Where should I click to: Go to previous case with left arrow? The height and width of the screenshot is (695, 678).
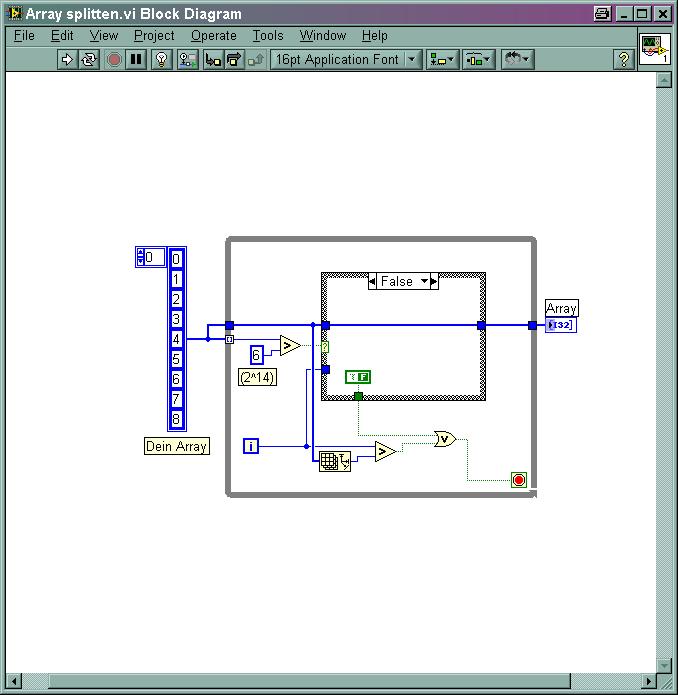[372, 281]
